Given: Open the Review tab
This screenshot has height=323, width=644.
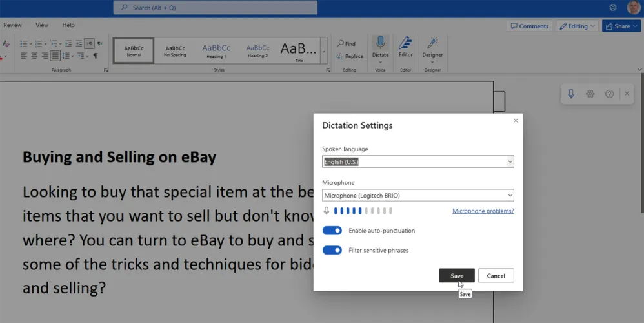Looking at the screenshot, I should (12, 25).
